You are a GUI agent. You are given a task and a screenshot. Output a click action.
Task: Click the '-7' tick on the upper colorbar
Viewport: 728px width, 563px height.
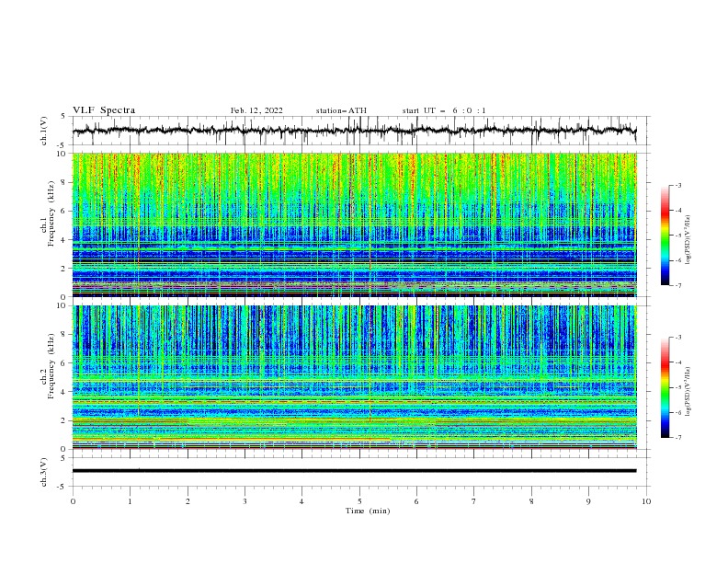[677, 285]
